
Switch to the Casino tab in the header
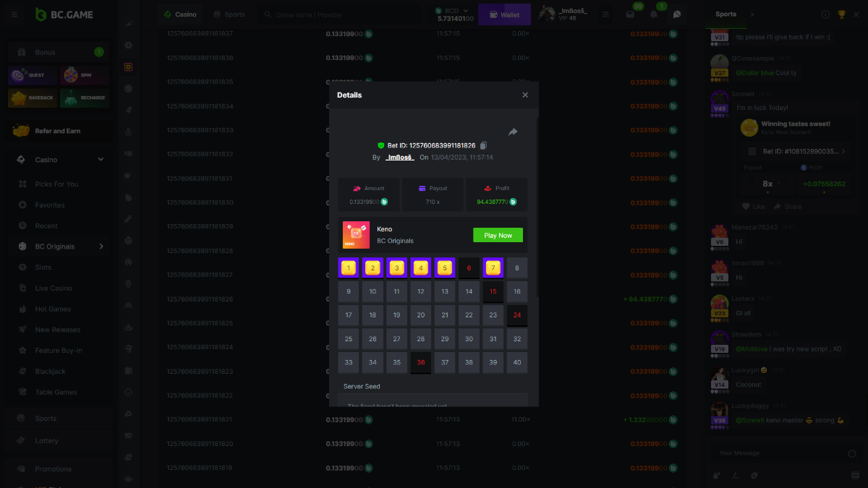180,14
